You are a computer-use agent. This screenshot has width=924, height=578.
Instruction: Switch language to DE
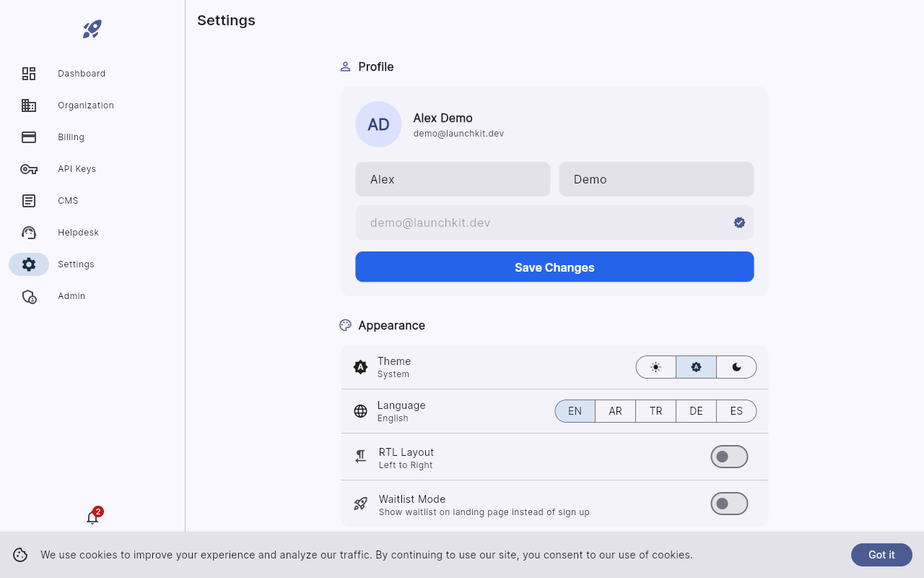click(695, 410)
